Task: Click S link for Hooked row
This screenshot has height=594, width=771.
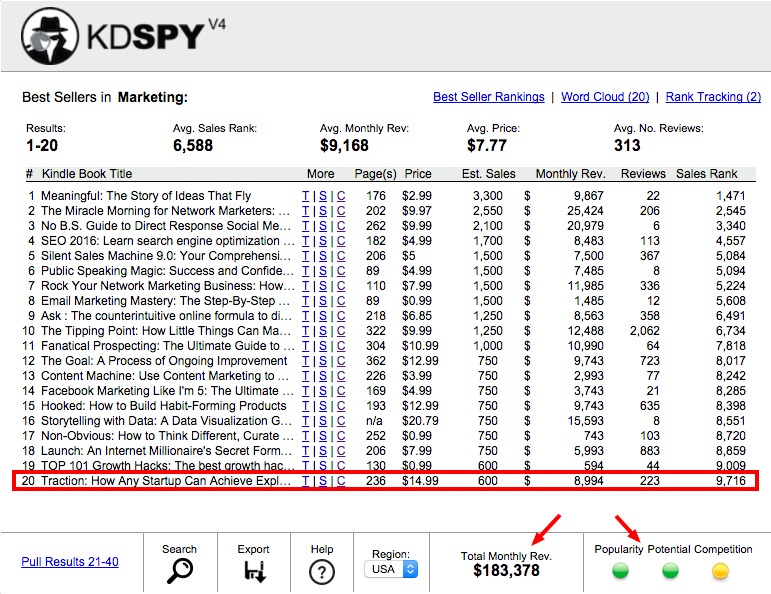Action: (323, 406)
